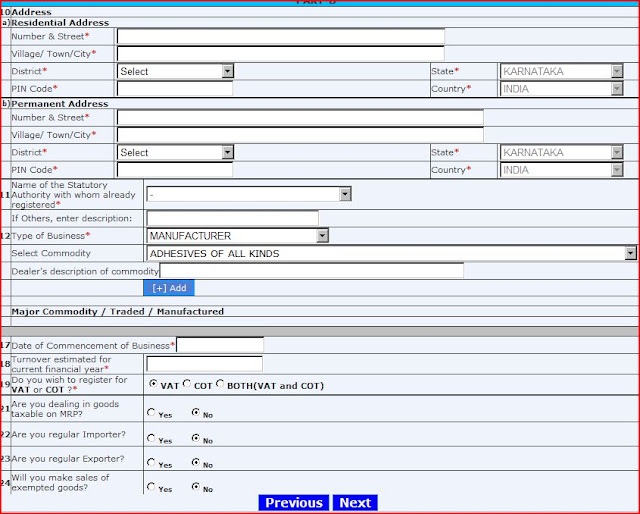Open Permanent Address Country INDIA dropdown

pyautogui.click(x=562, y=170)
